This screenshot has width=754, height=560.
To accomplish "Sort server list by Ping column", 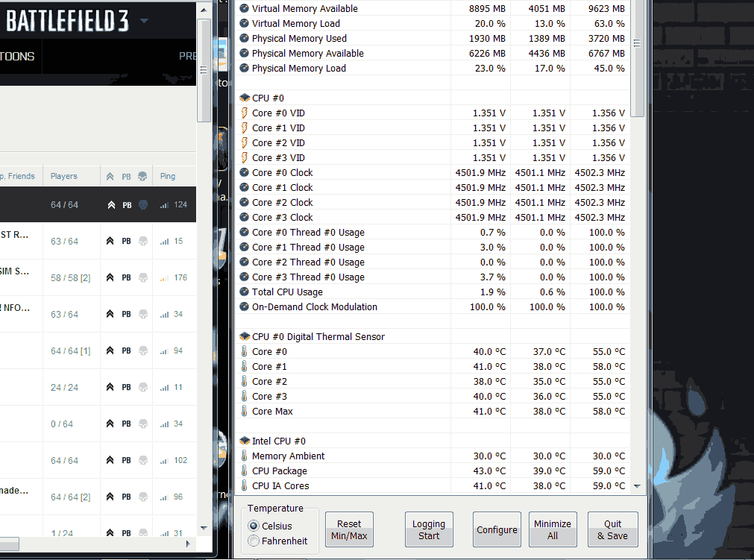I will [168, 177].
